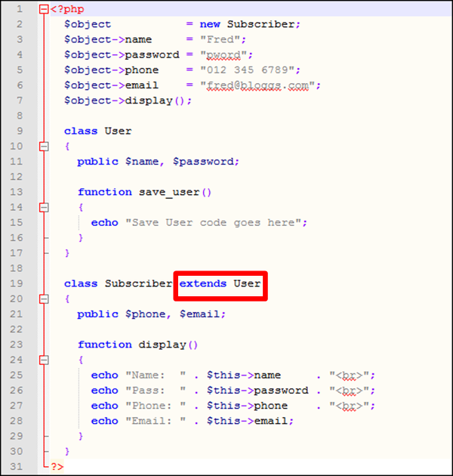Click 'public $phone, $email;' declaration

[x=152, y=314]
